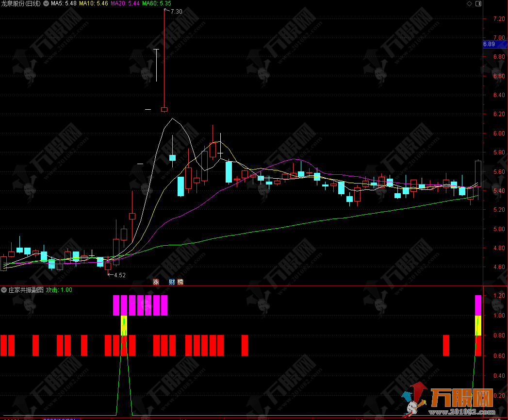Click the 攻击: 1.00 indicator value
The height and width of the screenshot is (420, 508).
coord(59,289)
